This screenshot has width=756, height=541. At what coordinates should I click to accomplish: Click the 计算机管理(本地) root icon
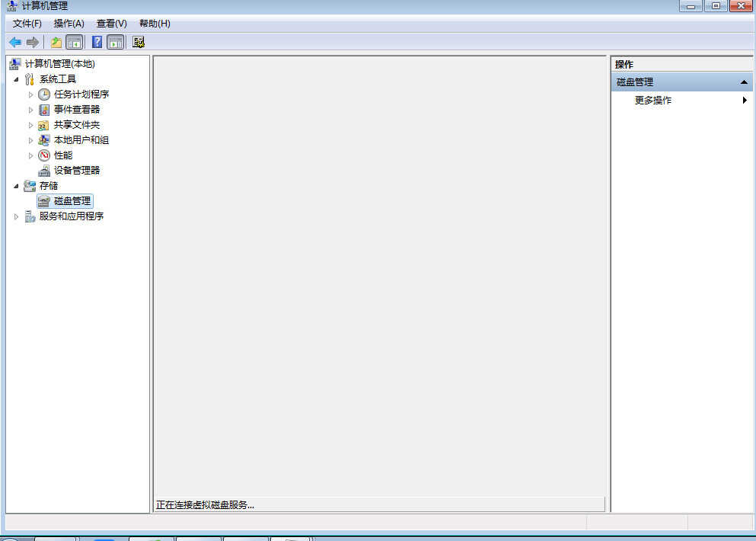pyautogui.click(x=15, y=64)
